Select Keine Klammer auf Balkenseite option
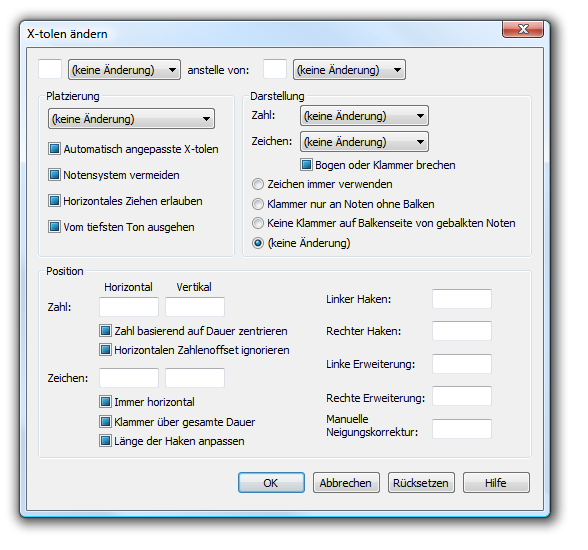Image resolution: width=588 pixels, height=550 pixels. pos(258,223)
